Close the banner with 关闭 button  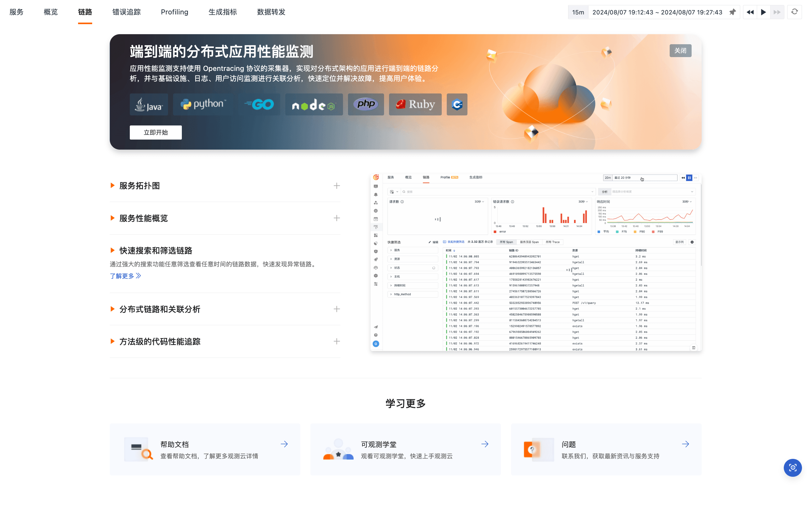pyautogui.click(x=680, y=50)
